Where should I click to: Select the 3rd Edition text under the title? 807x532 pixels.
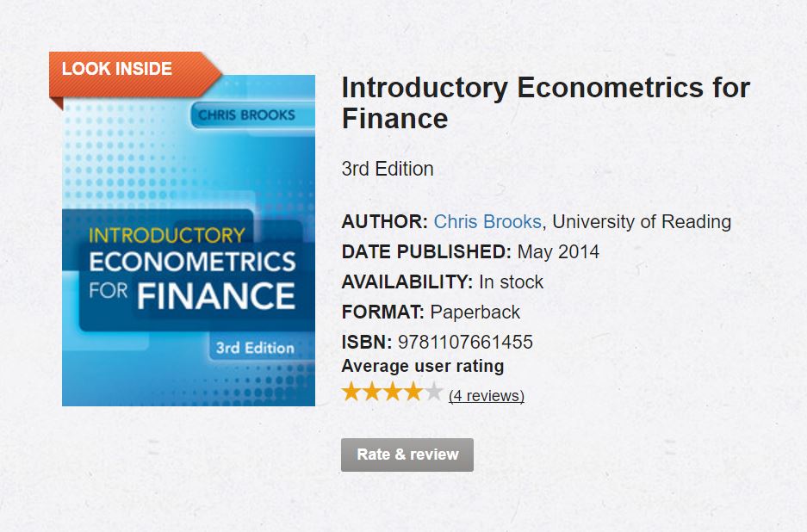[x=387, y=169]
